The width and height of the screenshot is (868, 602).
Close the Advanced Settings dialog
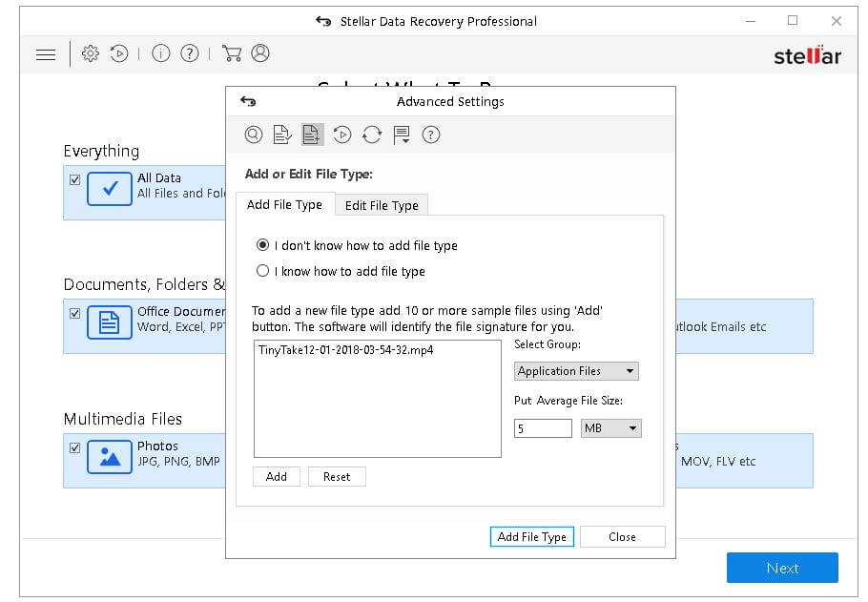click(622, 537)
